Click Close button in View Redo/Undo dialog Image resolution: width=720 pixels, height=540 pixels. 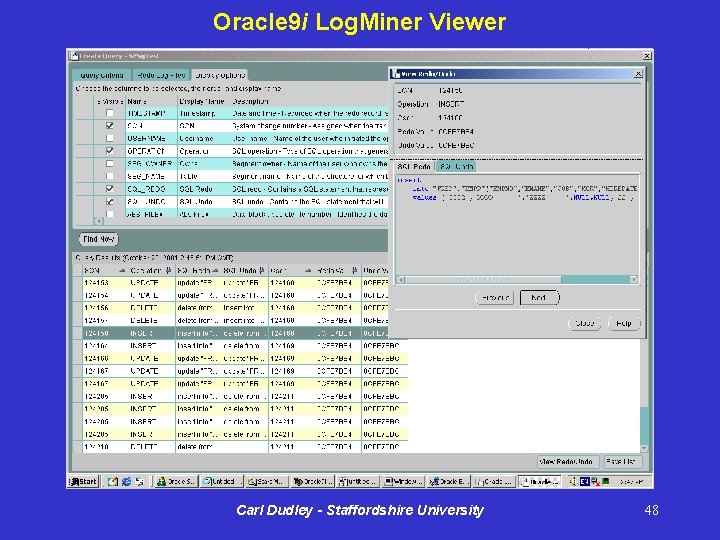pos(584,323)
